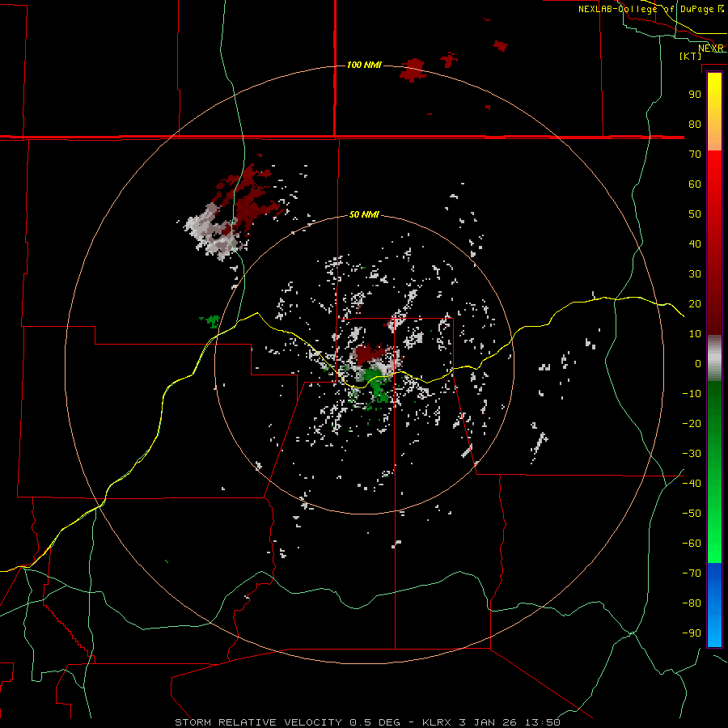
Task: Click the "[KT]" units label above color scale
Action: (x=691, y=56)
